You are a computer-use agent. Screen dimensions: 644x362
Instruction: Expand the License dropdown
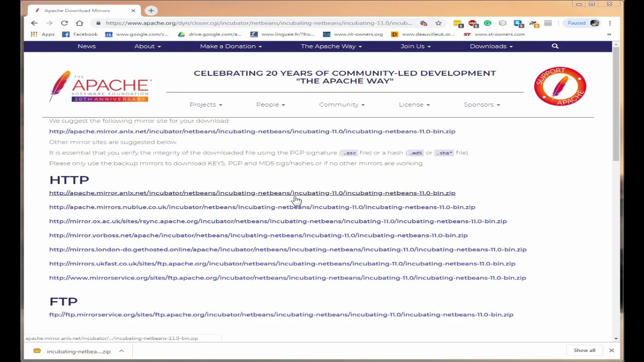[x=414, y=105]
